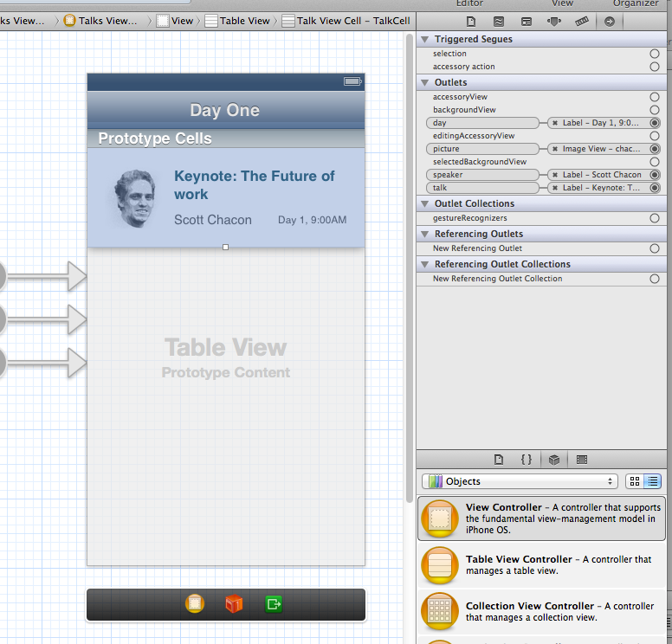Disconnect the picture outlet connection
The width and height of the screenshot is (672, 644).
pyautogui.click(x=555, y=149)
